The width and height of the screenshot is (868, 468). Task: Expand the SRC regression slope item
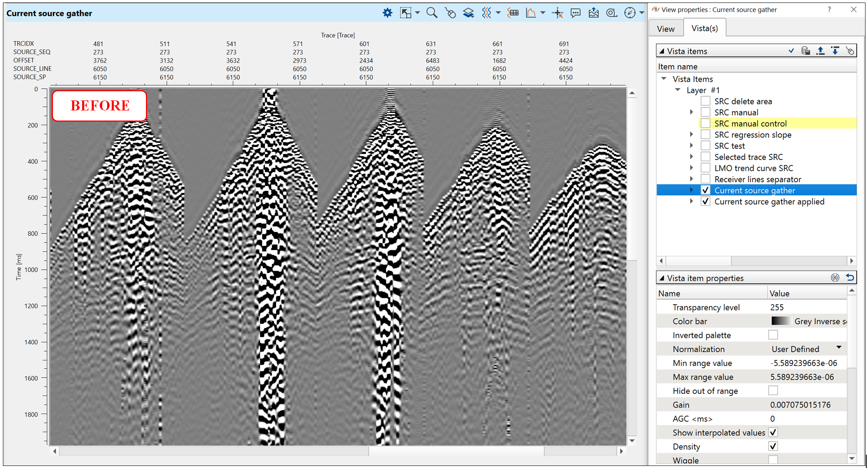(x=691, y=135)
